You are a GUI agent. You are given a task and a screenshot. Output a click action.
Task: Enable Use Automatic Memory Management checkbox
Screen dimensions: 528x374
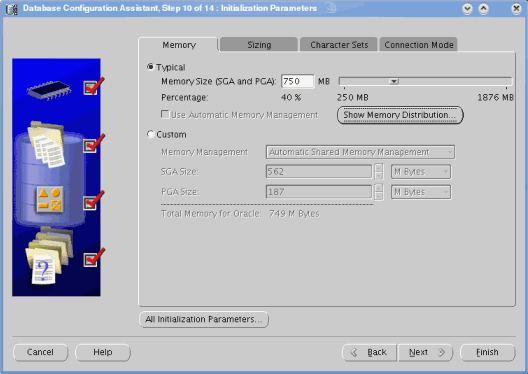(165, 114)
